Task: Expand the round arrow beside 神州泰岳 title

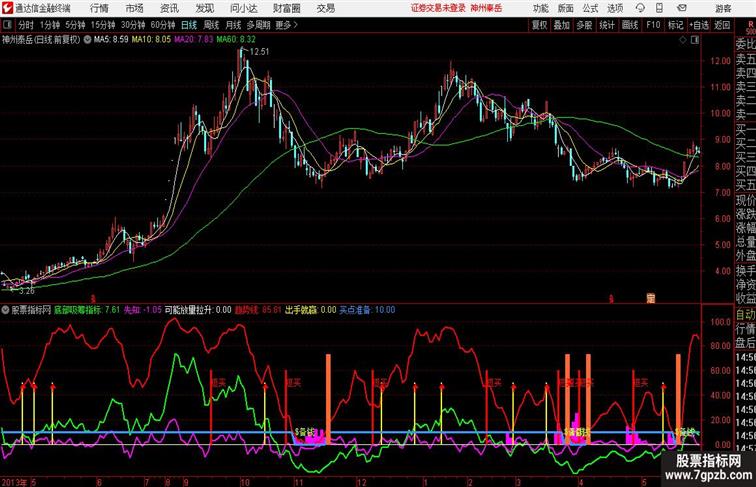Action: pyautogui.click(x=87, y=40)
